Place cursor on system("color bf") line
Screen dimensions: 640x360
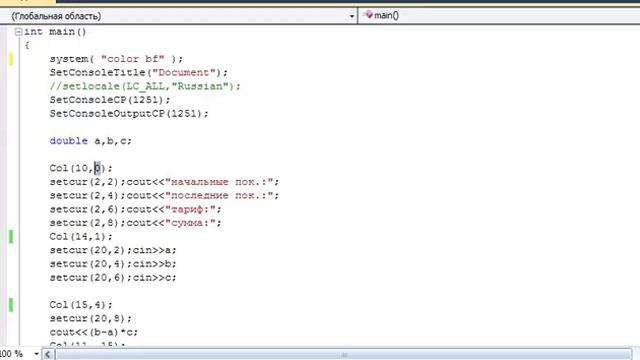click(116, 59)
